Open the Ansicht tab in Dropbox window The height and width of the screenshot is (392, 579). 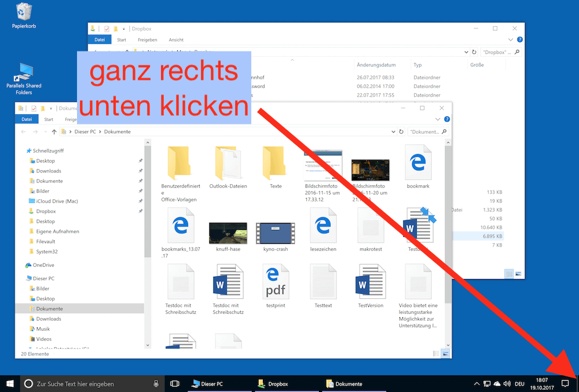tap(176, 40)
